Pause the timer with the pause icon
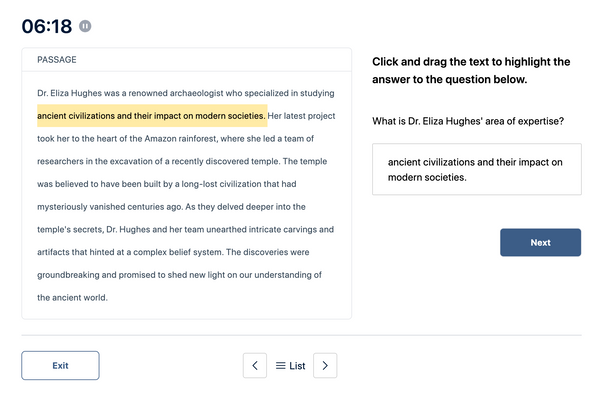Viewport: 600px width, 396px height. [x=85, y=26]
